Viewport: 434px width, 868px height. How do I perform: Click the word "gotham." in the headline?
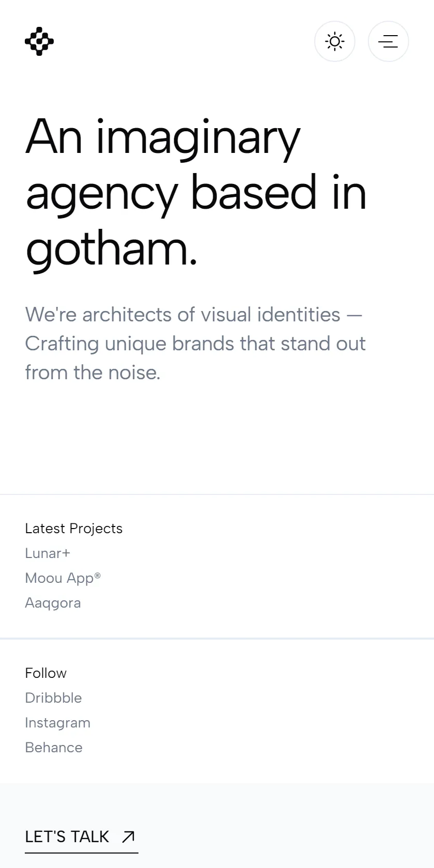coord(112,249)
